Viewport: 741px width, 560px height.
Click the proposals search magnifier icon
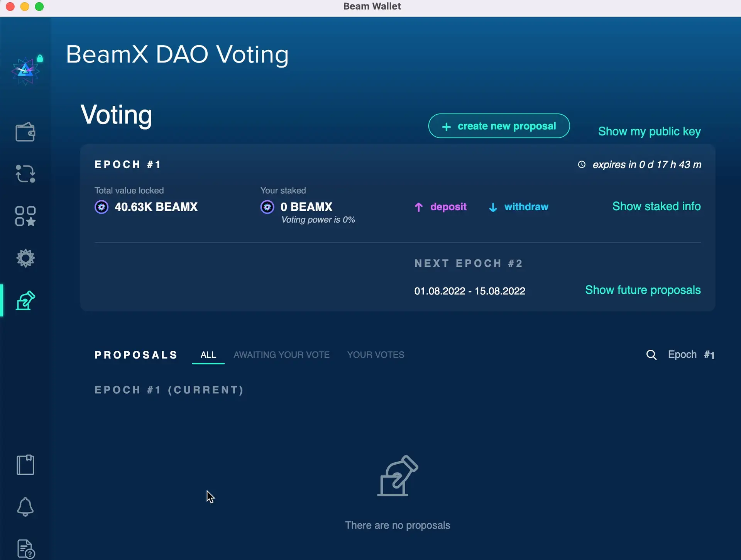(x=651, y=355)
